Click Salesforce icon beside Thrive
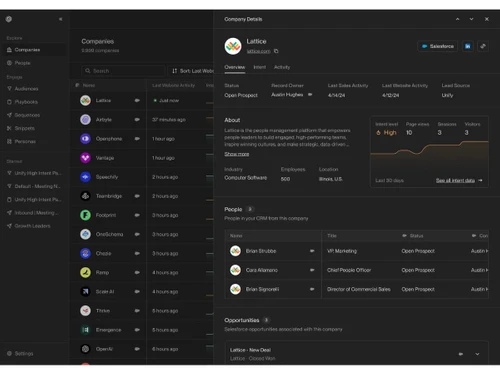Viewport: 500px width, 375px height. click(x=137, y=311)
